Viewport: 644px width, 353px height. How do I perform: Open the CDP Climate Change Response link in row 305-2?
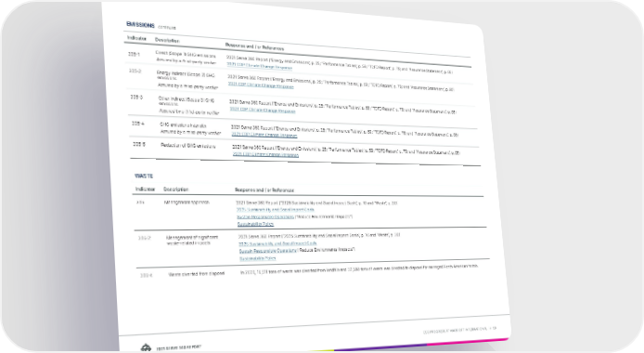(x=261, y=85)
